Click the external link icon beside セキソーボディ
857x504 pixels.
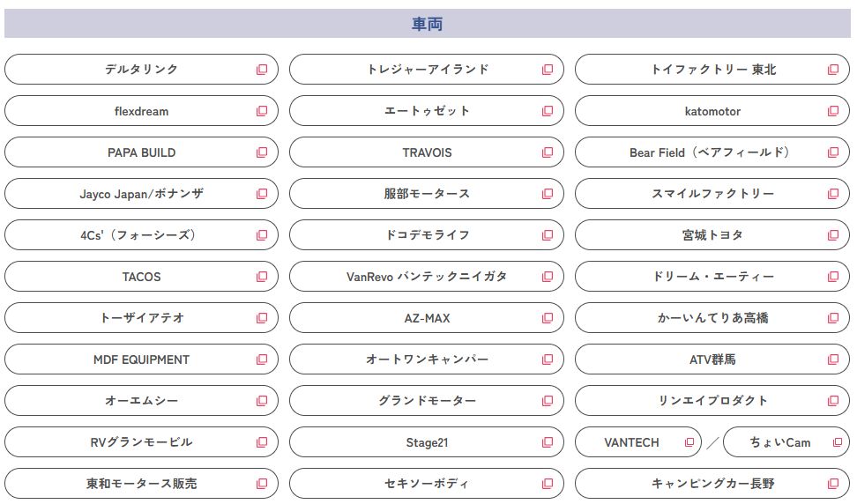(548, 484)
